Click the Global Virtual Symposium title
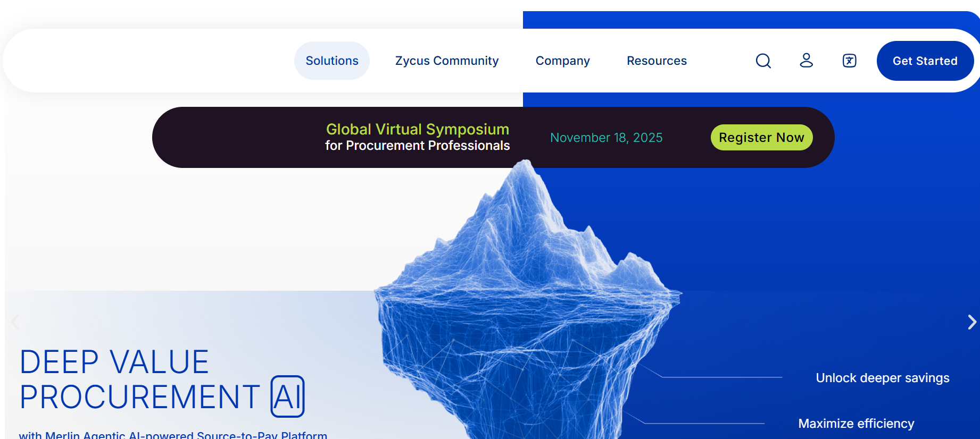980x439 pixels. (x=417, y=129)
